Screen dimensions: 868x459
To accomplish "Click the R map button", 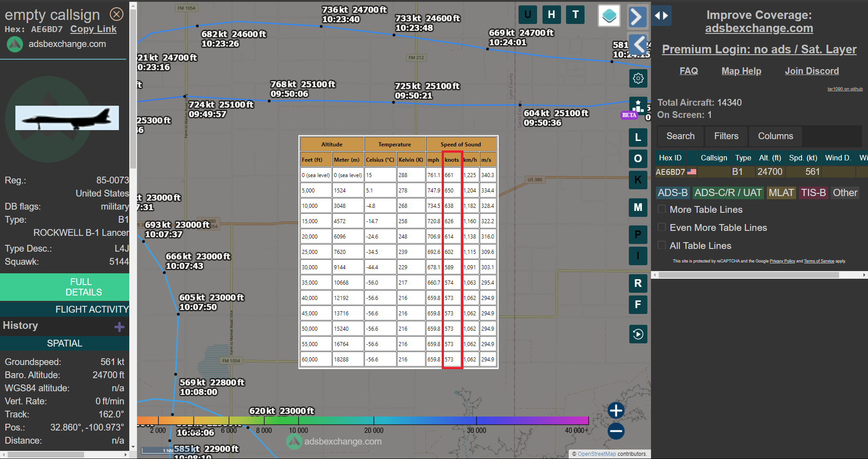I will pos(638,283).
